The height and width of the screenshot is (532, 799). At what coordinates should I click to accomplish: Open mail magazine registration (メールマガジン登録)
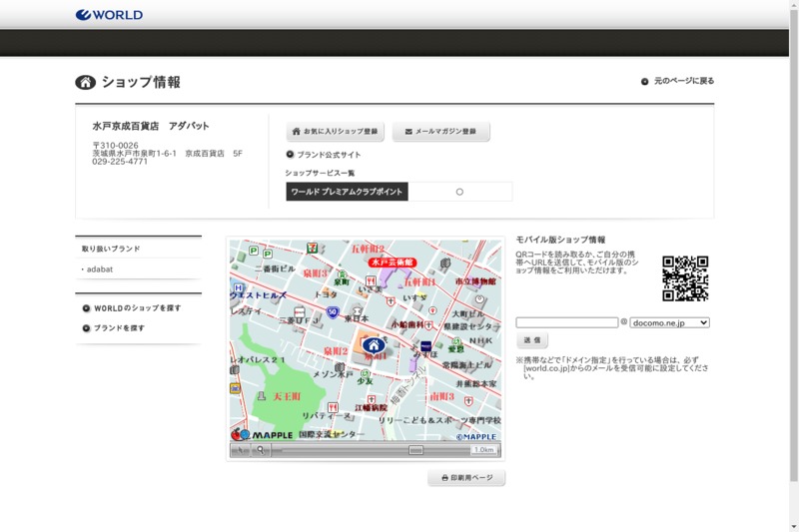(x=440, y=132)
